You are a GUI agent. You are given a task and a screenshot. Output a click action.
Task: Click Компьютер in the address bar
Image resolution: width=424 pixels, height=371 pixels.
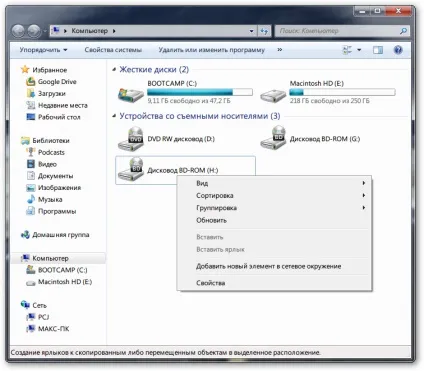click(x=90, y=31)
